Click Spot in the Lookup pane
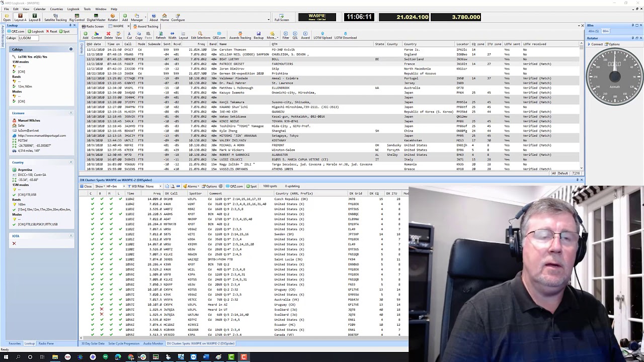This screenshot has width=644, height=362. [x=64, y=31]
